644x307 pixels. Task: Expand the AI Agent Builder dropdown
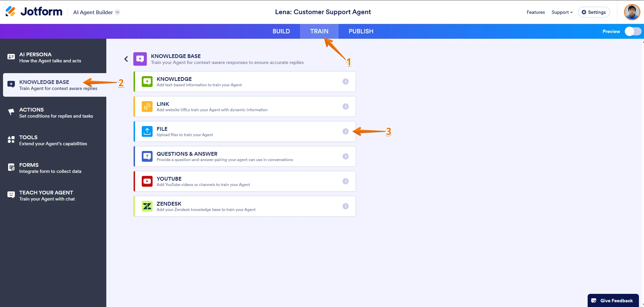pos(117,12)
